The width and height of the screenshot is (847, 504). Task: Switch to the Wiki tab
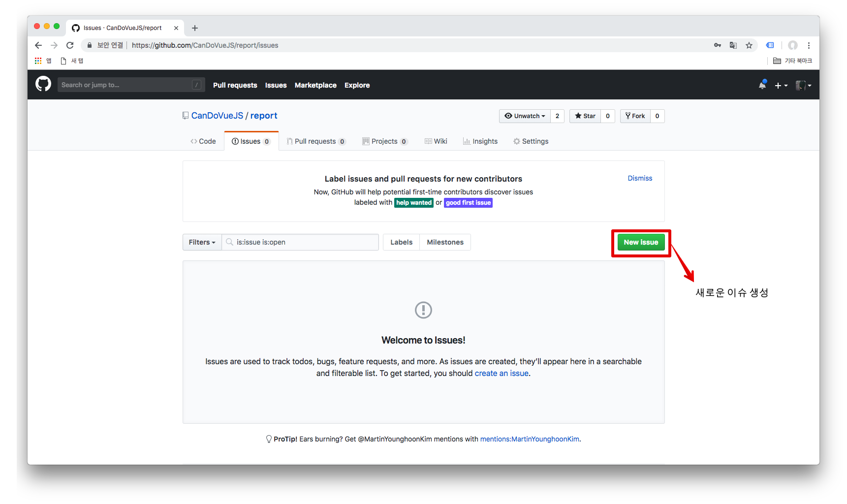point(436,141)
